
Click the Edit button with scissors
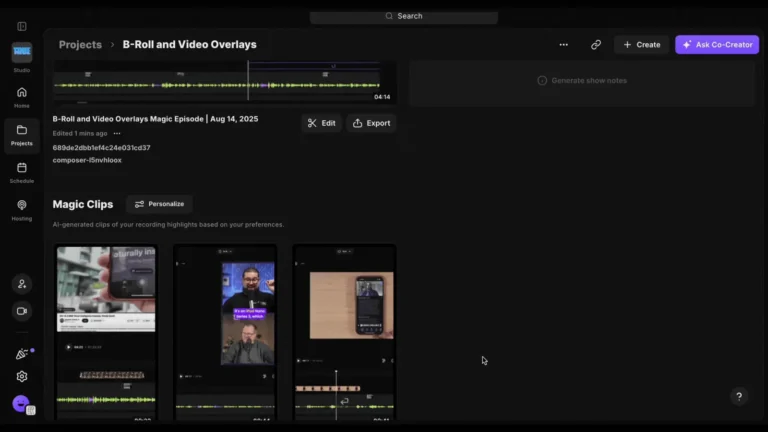321,123
